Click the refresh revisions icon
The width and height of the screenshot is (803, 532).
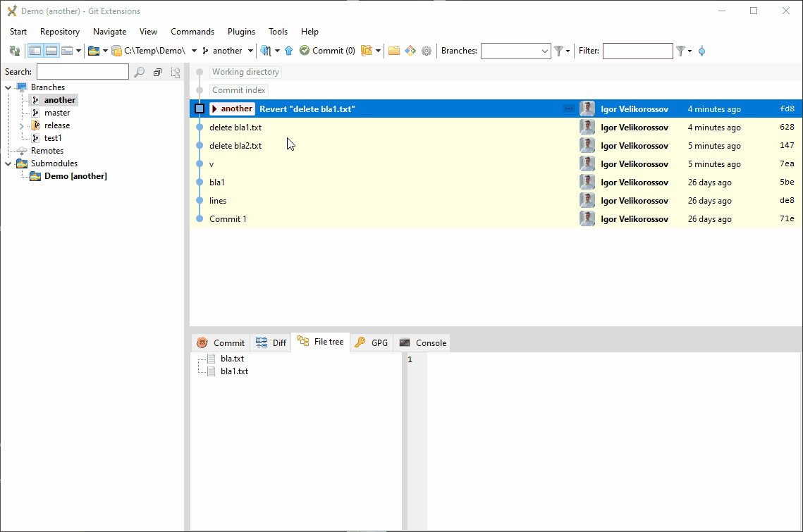[15, 51]
